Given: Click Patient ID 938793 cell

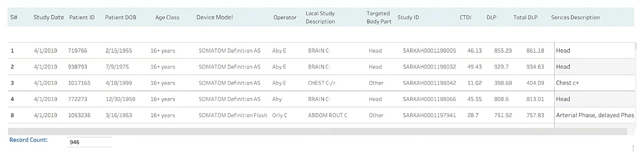Looking at the screenshot, I should 77,67.
